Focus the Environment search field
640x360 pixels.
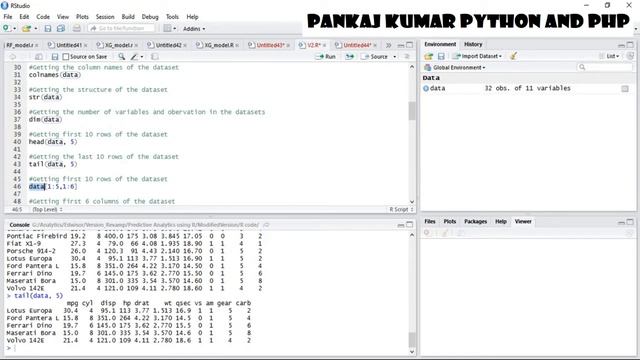(604, 67)
